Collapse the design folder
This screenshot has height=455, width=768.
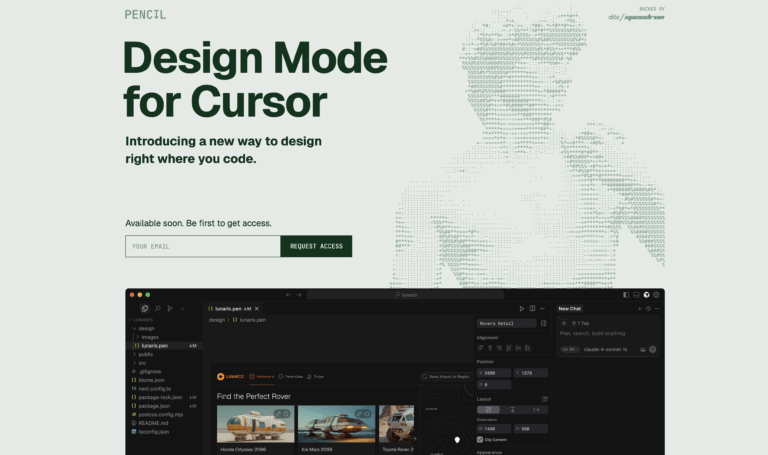(146, 329)
